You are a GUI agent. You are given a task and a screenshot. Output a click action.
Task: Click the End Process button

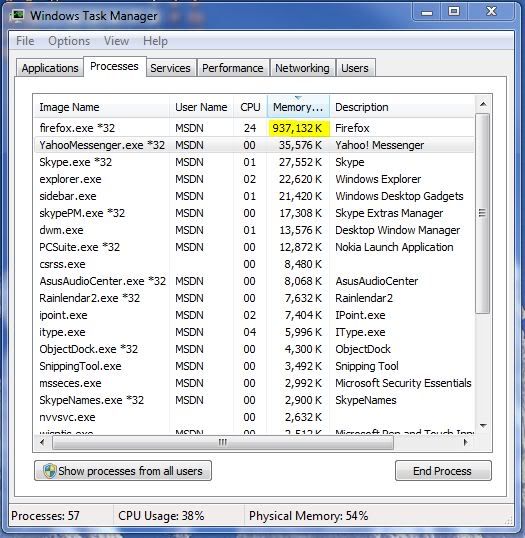point(443,471)
